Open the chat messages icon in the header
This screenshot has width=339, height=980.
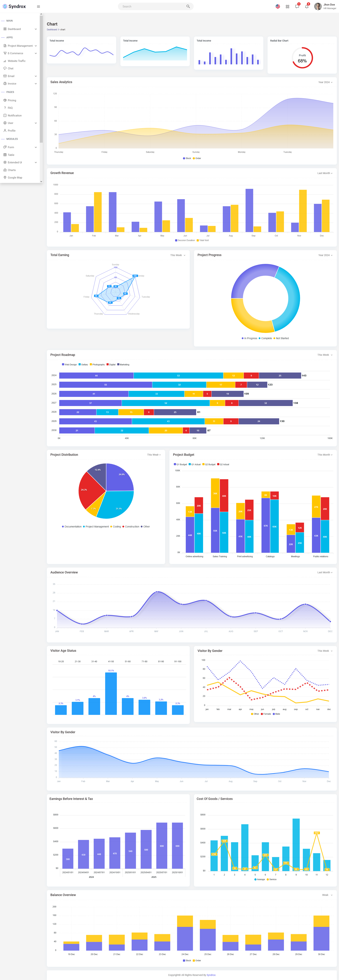pos(297,6)
